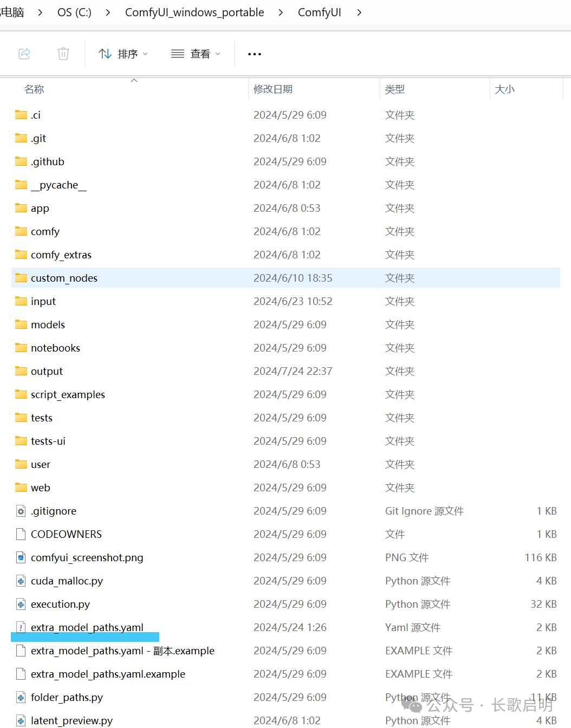
Task: Select file name execution.py
Action: (60, 604)
